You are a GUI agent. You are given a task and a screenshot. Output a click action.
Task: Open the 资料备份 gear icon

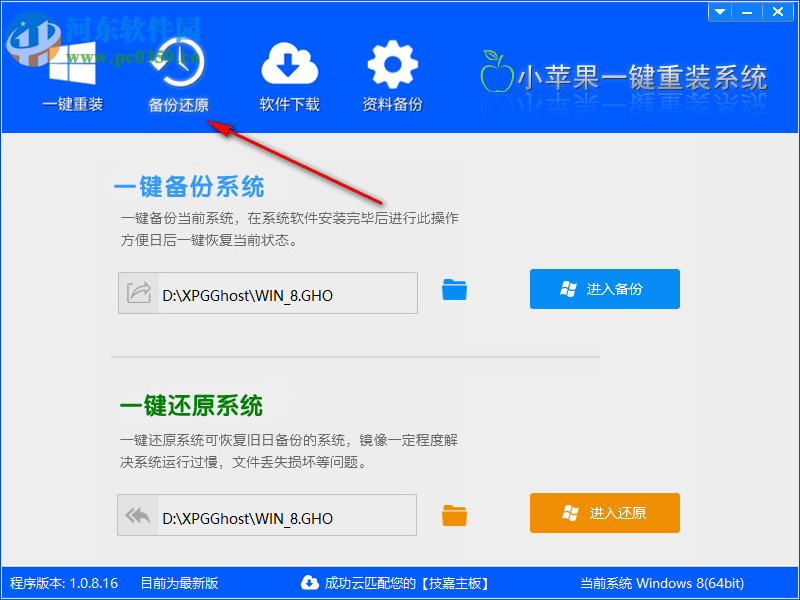[392, 64]
